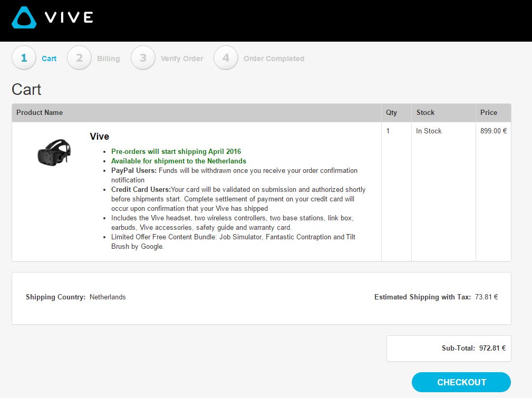Click the Shipping Country label

(x=56, y=297)
